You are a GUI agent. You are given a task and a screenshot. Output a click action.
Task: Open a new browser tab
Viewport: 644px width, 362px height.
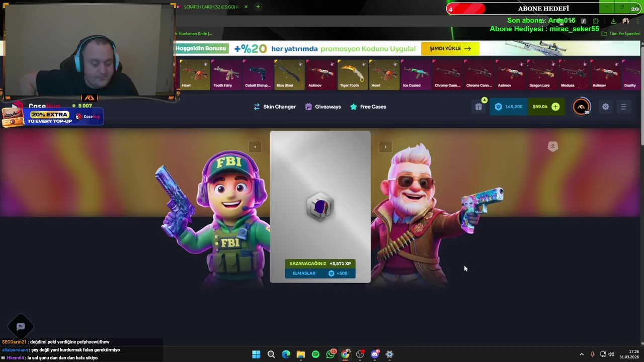[258, 7]
